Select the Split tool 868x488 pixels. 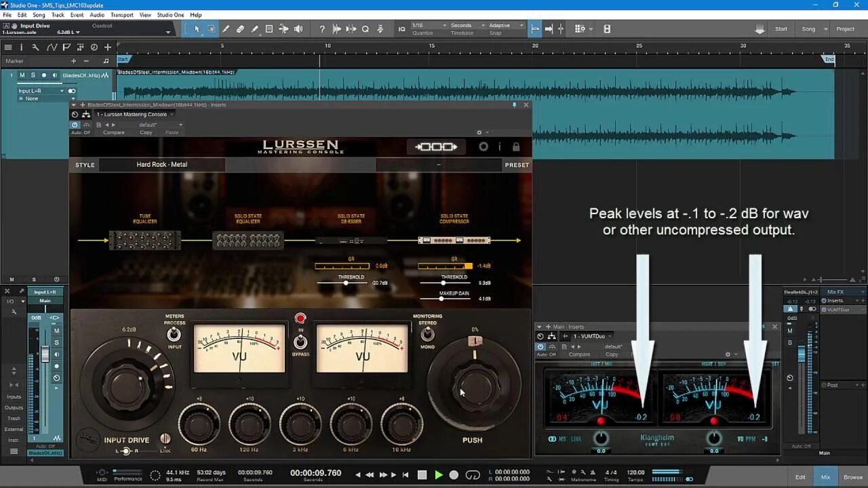pos(226,29)
